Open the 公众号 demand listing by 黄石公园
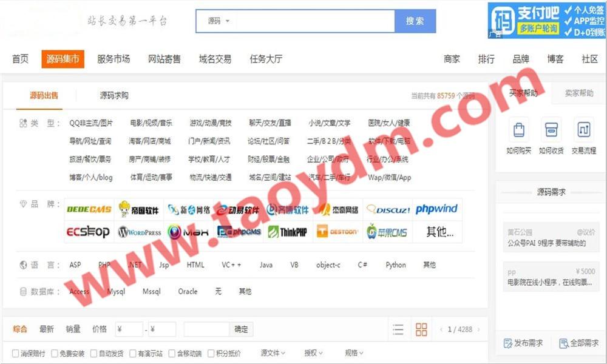Image resolution: width=607 pixels, height=364 pixels. click(x=551, y=237)
